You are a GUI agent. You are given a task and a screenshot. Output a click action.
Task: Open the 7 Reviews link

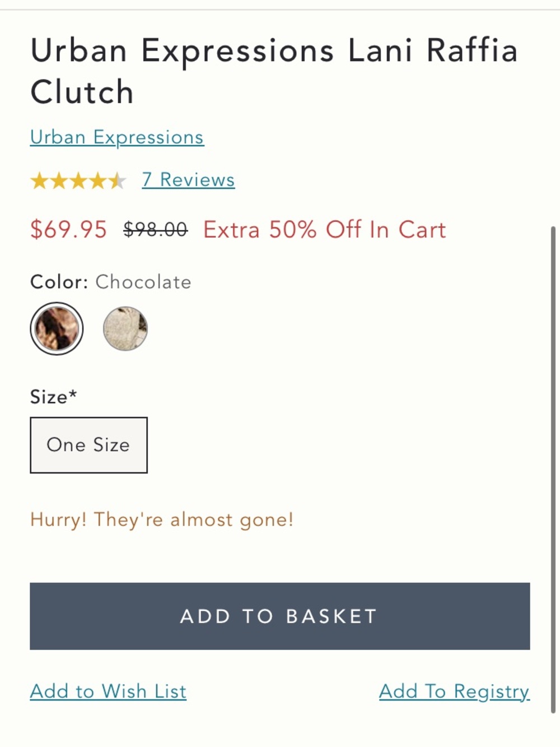[x=188, y=180]
